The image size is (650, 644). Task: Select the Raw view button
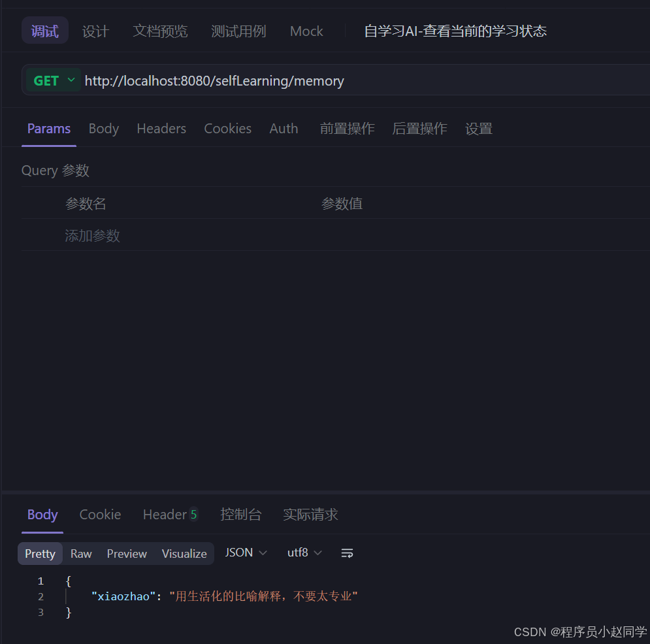pyautogui.click(x=81, y=553)
